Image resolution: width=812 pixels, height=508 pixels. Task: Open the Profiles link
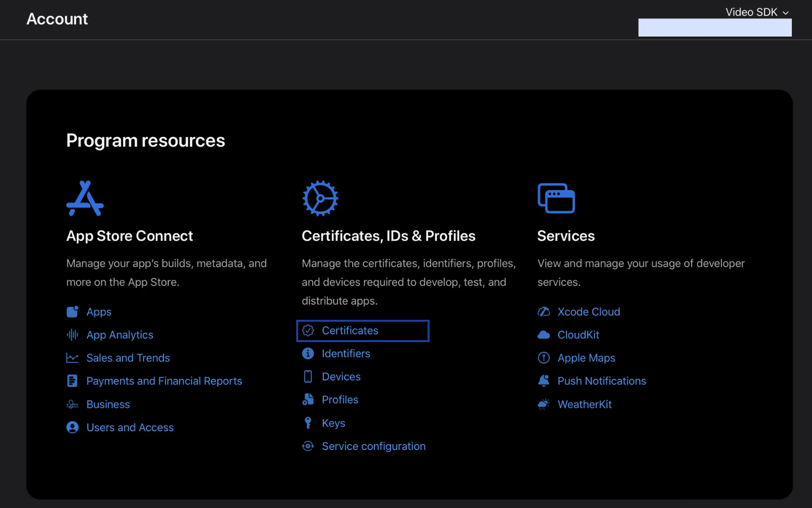click(340, 400)
